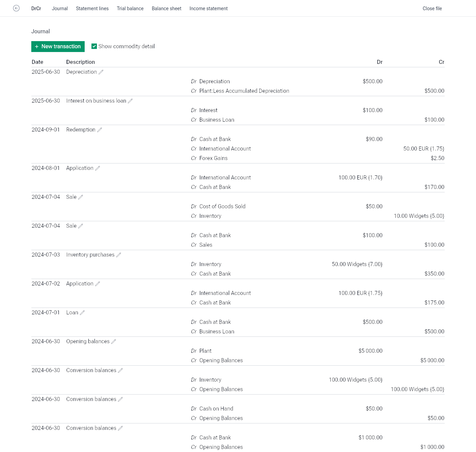
Task: Edit the Conversion balances Cash on Hand transaction
Action: point(120,399)
